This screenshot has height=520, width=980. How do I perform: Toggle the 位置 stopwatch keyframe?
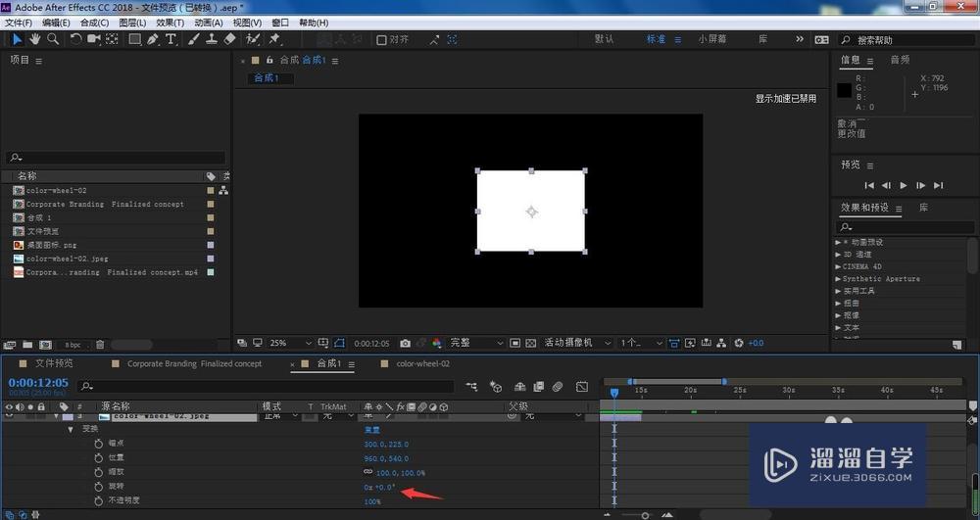pyautogui.click(x=99, y=458)
